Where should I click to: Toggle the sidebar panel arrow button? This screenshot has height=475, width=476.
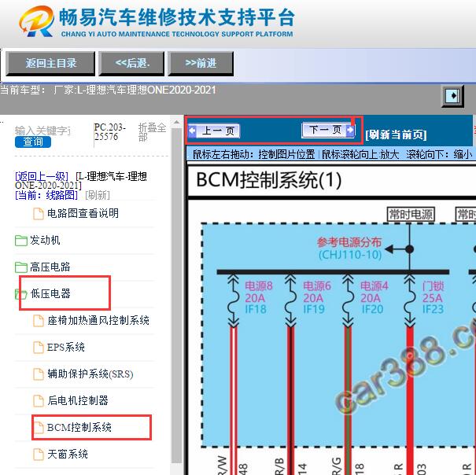pos(452,96)
